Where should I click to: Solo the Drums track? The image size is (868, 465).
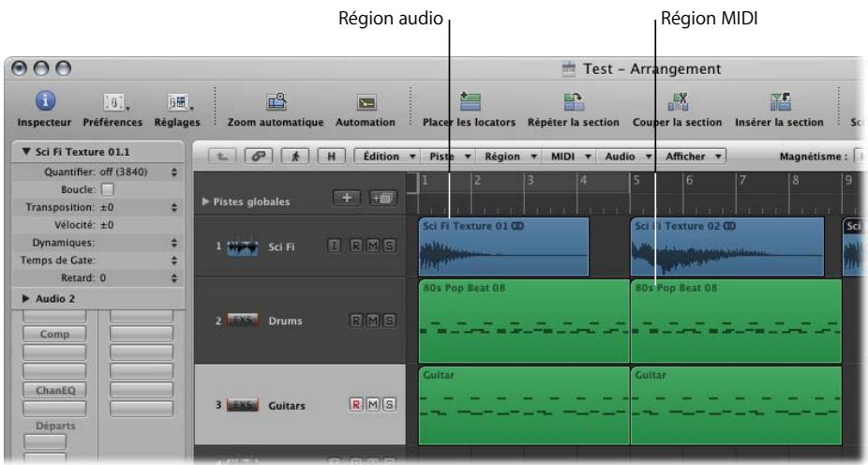pos(389,320)
